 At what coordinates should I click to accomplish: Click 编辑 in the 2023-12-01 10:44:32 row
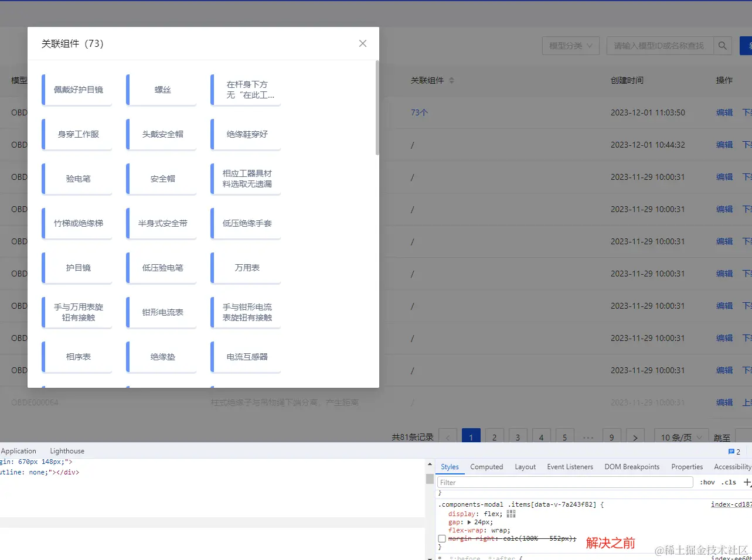pos(724,145)
